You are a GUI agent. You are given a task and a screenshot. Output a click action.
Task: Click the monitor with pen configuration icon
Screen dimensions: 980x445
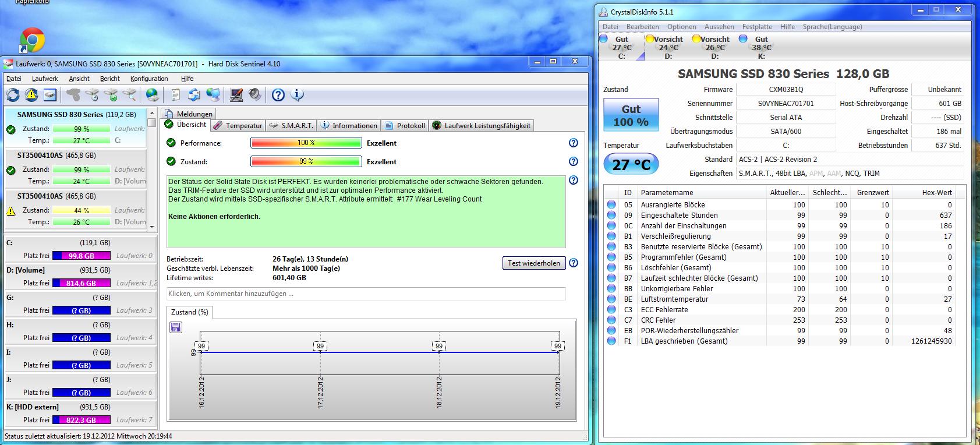[x=236, y=95]
